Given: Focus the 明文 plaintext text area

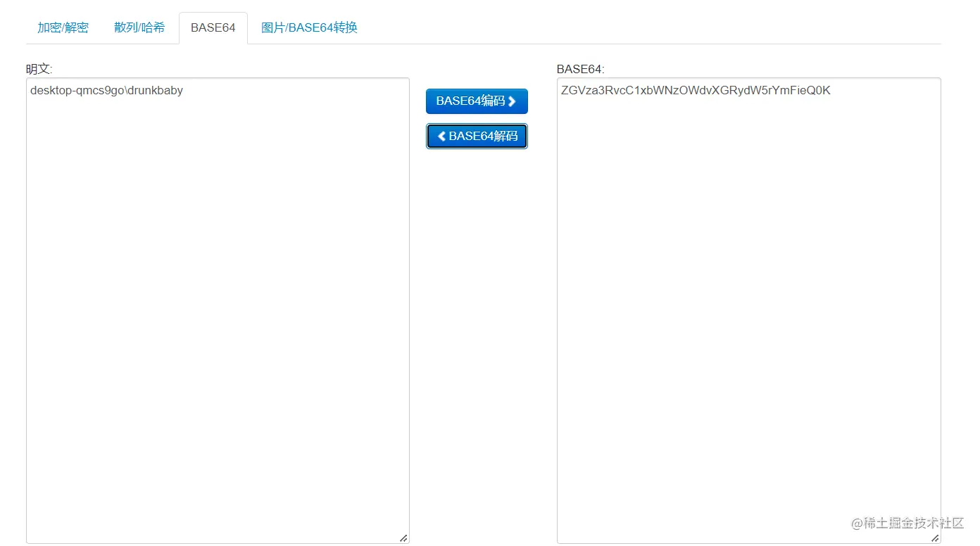Looking at the screenshot, I should pos(218,310).
